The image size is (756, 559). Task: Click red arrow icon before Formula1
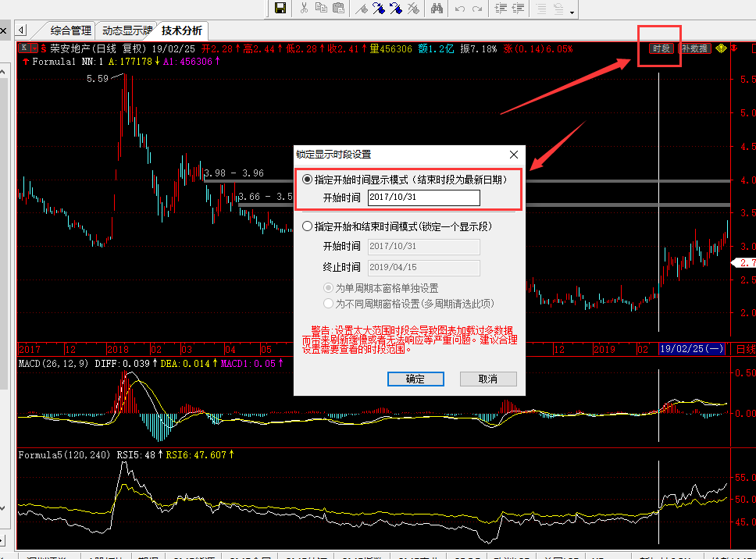26,61
